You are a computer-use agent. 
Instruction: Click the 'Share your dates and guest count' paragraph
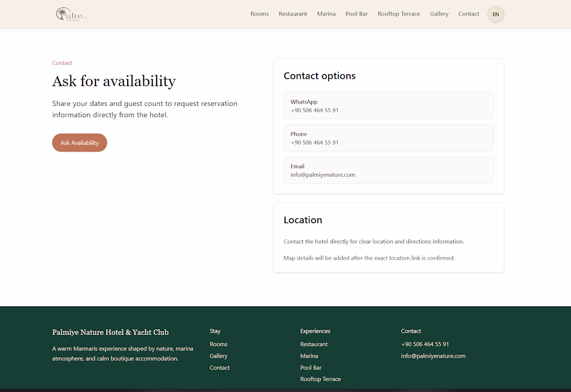click(145, 109)
